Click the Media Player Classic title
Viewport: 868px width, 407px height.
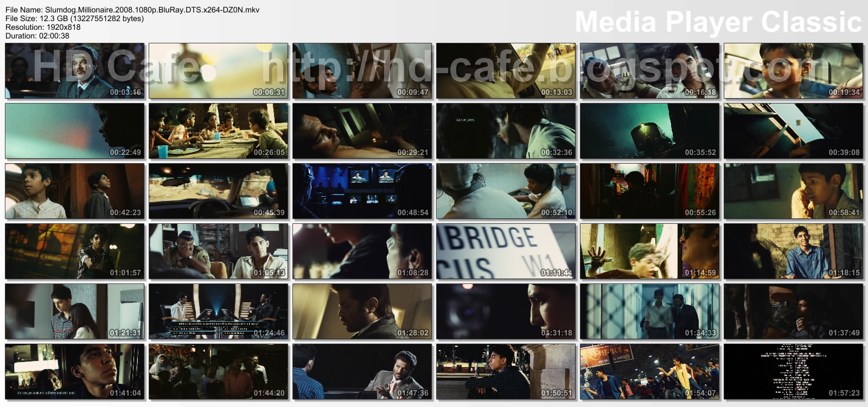718,22
